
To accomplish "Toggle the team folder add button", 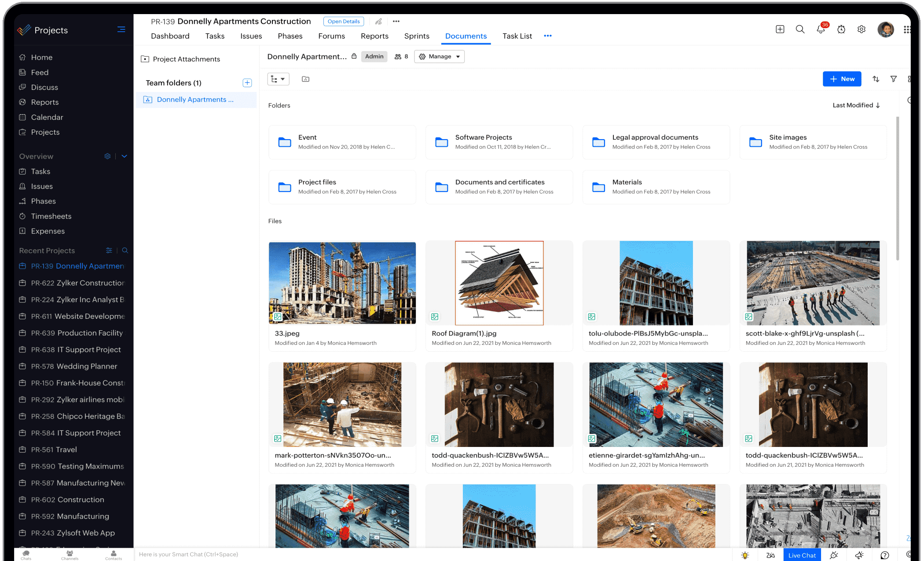I will point(247,83).
